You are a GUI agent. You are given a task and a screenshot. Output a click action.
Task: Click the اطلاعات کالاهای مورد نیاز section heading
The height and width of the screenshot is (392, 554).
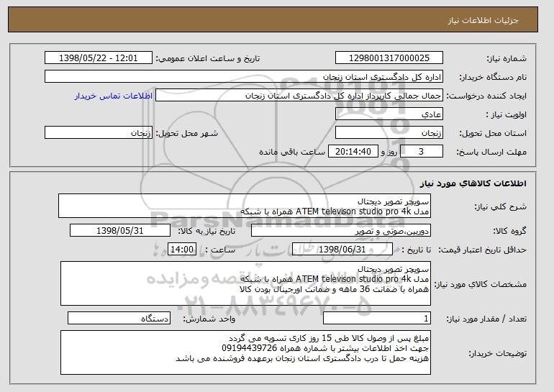tap(473, 183)
